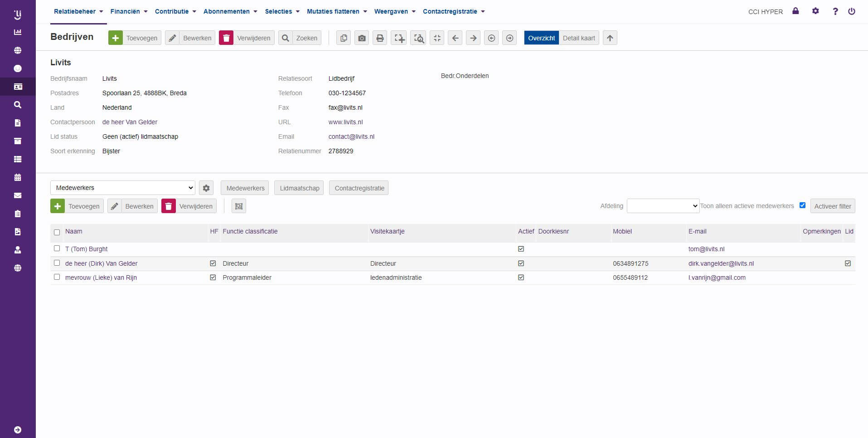
Task: Open the clipboard icon in sidebar
Action: pos(18,214)
